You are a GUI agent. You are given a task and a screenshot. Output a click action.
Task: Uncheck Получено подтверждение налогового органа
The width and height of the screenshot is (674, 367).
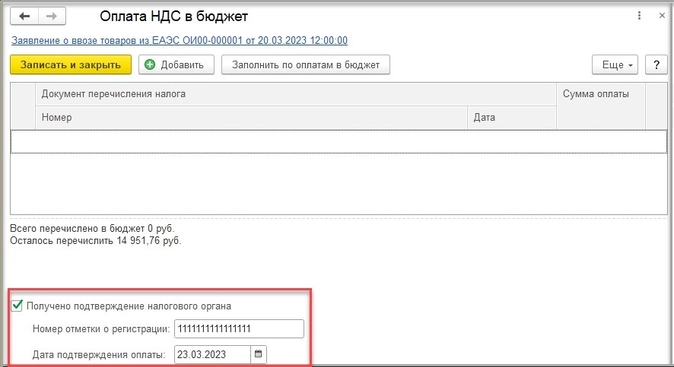[x=17, y=306]
